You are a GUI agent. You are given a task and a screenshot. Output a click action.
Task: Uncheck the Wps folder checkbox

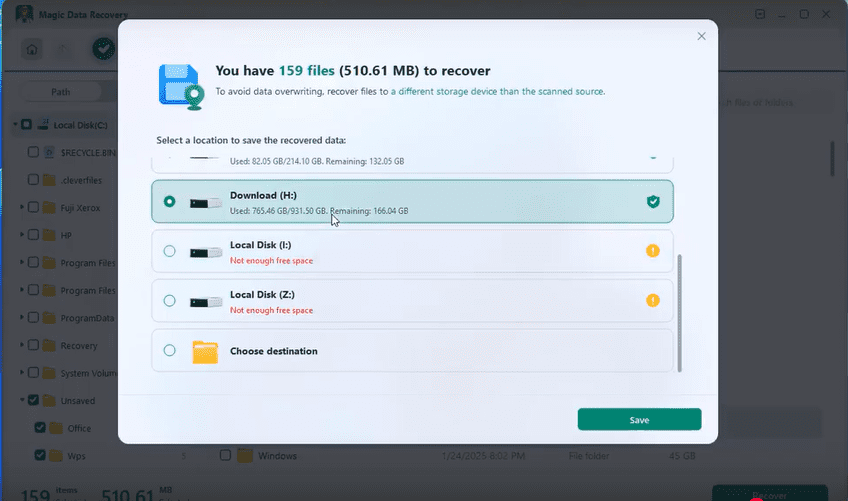click(40, 455)
